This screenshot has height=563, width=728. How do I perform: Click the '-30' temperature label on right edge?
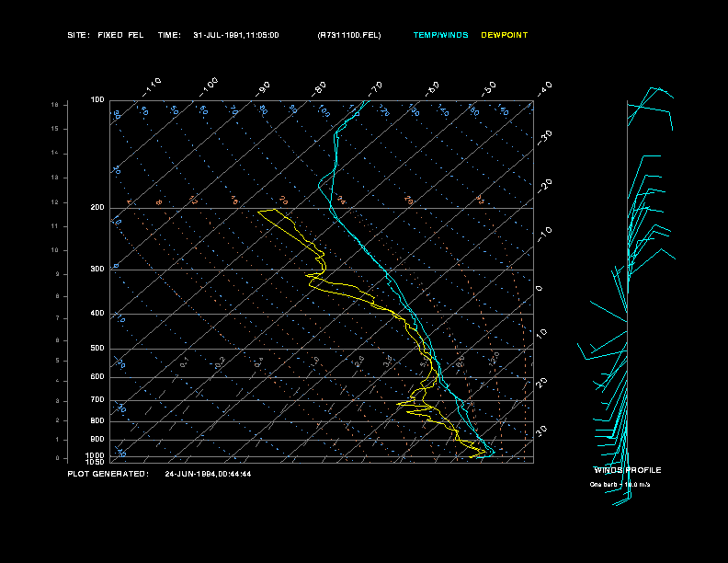(545, 137)
